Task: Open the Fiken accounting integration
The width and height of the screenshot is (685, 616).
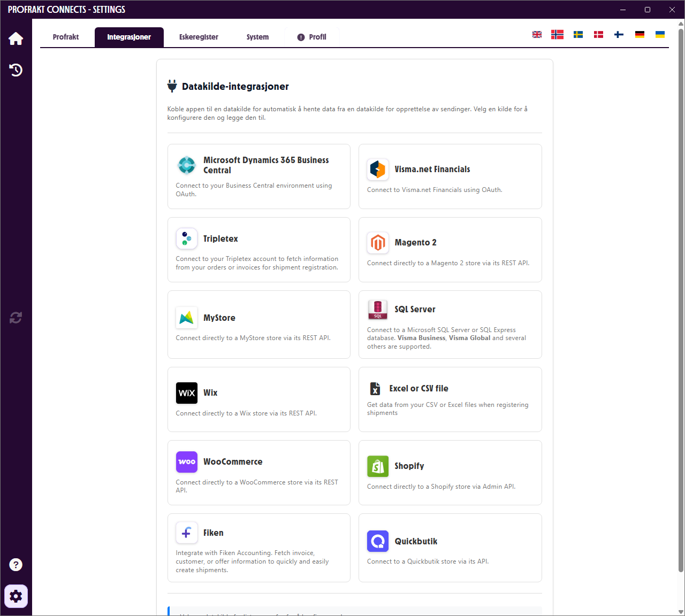Action: [258, 548]
